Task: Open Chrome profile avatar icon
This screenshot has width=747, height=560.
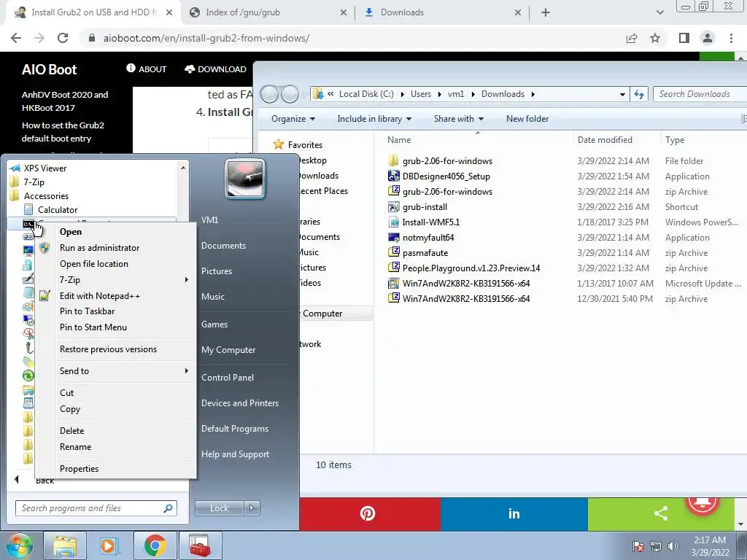Action: coord(708,38)
